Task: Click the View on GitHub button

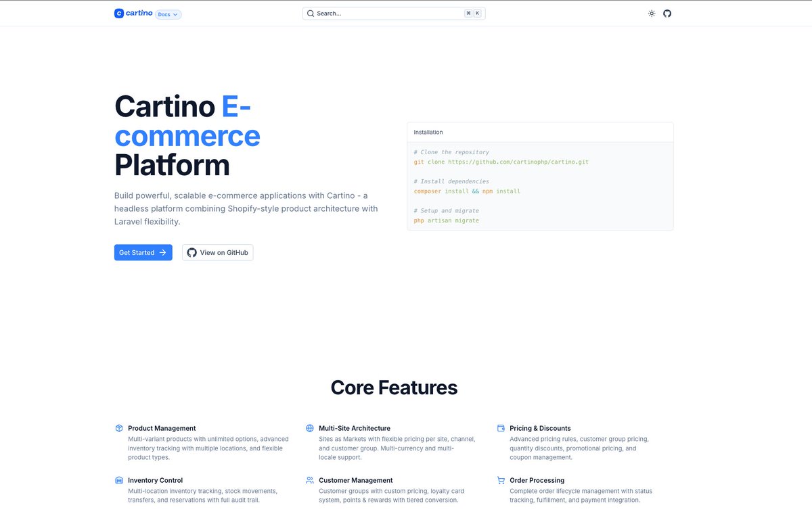Action: [218, 252]
